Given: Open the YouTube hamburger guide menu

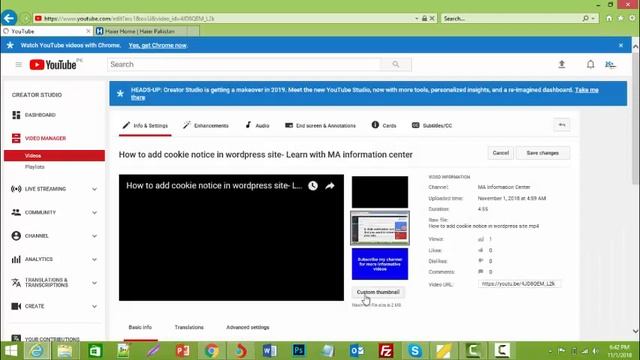Looking at the screenshot, I should 18,64.
